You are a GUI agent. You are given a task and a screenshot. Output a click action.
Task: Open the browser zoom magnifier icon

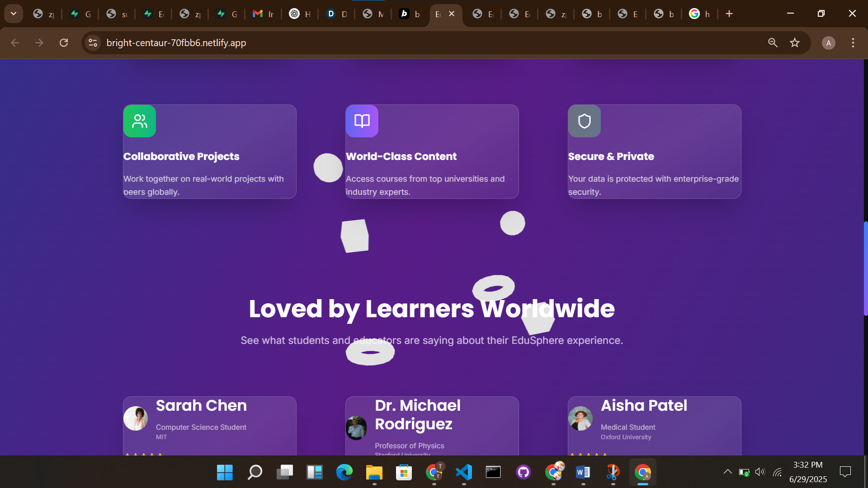tap(773, 43)
